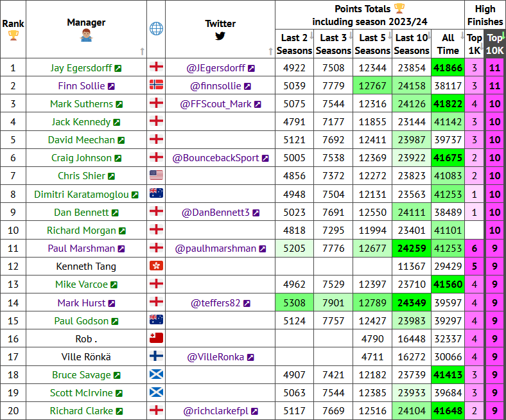
Task: Click external link icon beside @FFScout_Mark
Action: pyautogui.click(x=257, y=105)
